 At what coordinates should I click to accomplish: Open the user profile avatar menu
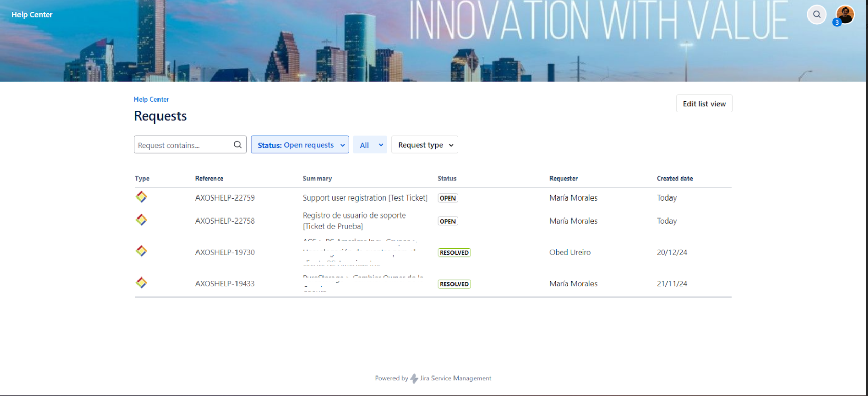844,14
